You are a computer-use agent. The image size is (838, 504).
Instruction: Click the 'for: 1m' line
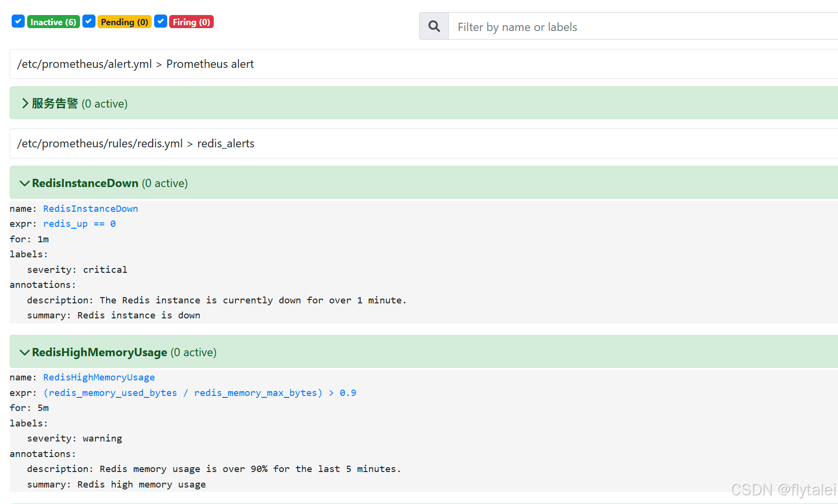coord(29,239)
